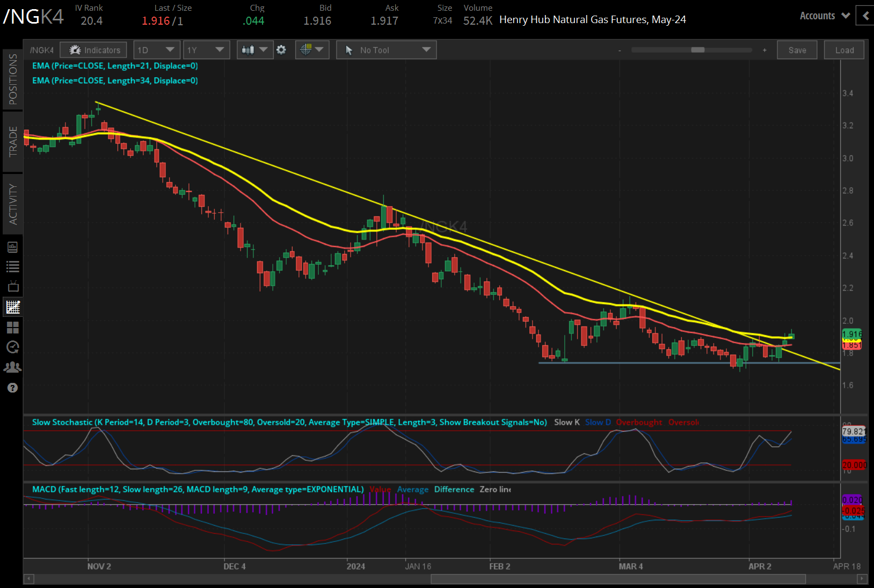Click the list view sidebar icon
The image size is (874, 588).
(x=13, y=266)
